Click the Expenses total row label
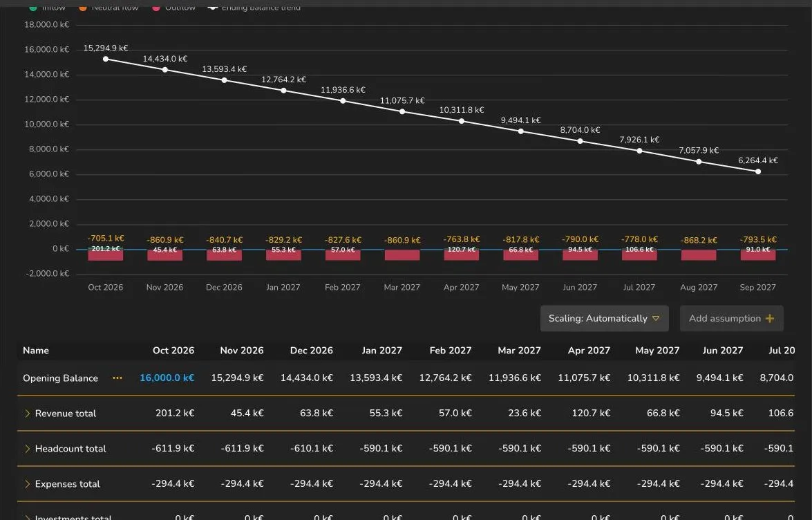The height and width of the screenshot is (520, 812). 67,484
